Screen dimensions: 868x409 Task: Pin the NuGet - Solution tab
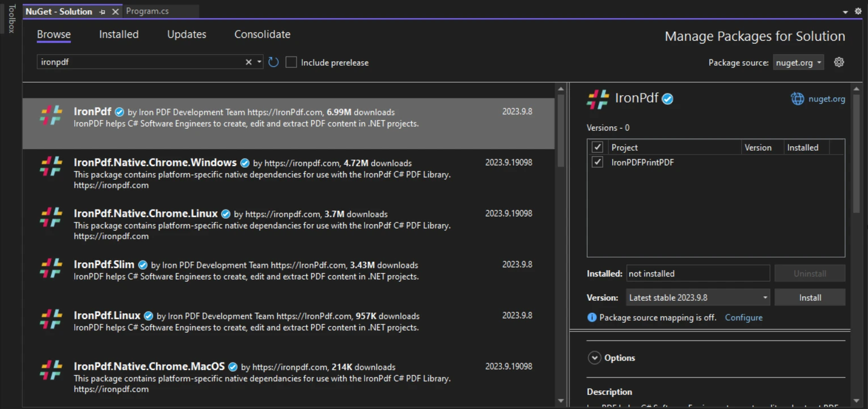pos(102,12)
